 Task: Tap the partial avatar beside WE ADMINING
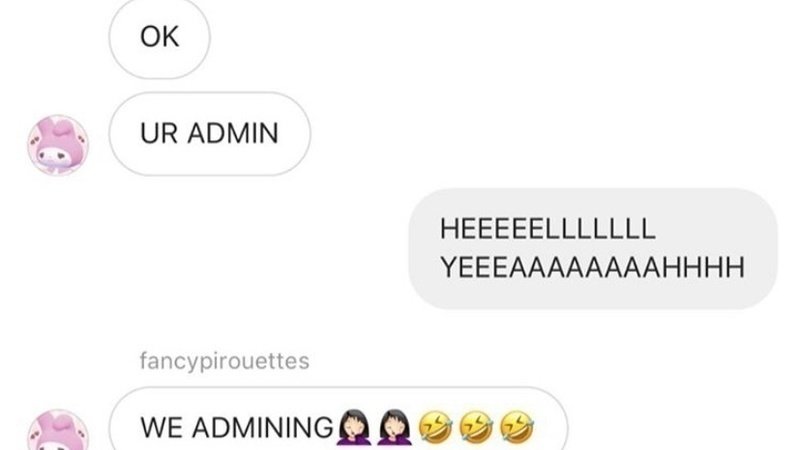pos(58,430)
